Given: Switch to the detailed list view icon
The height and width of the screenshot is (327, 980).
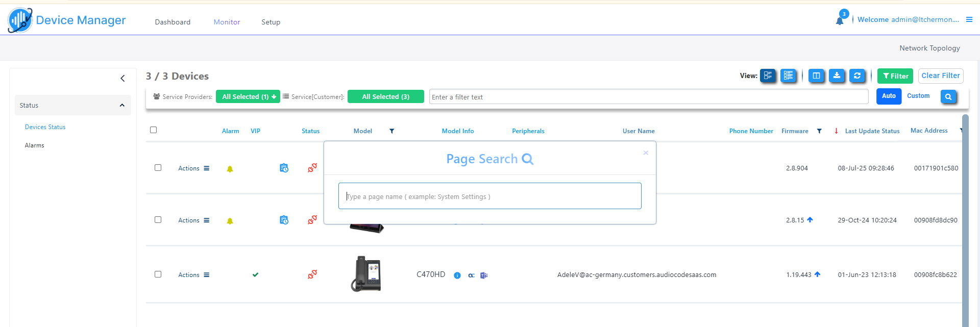Looking at the screenshot, I should 788,76.
